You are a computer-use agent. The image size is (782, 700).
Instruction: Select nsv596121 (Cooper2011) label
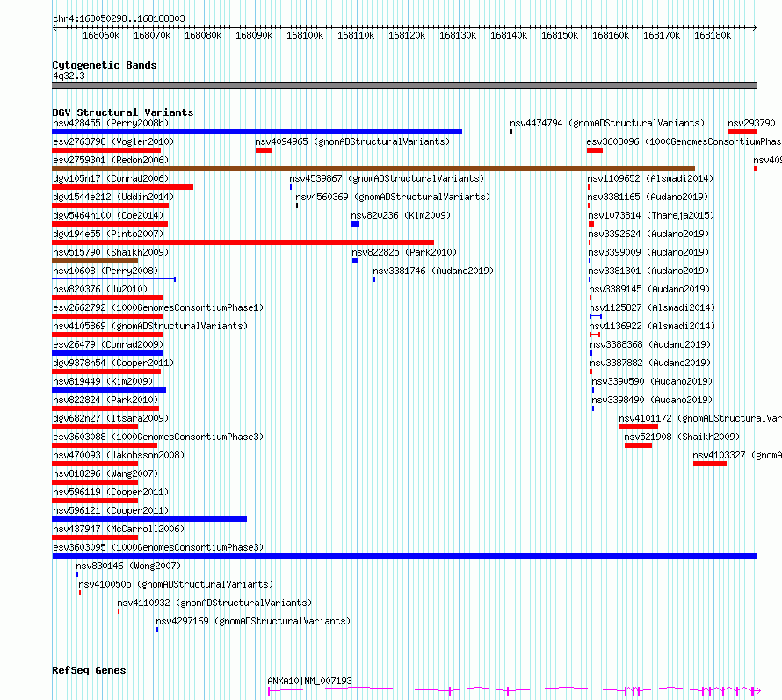point(111,510)
